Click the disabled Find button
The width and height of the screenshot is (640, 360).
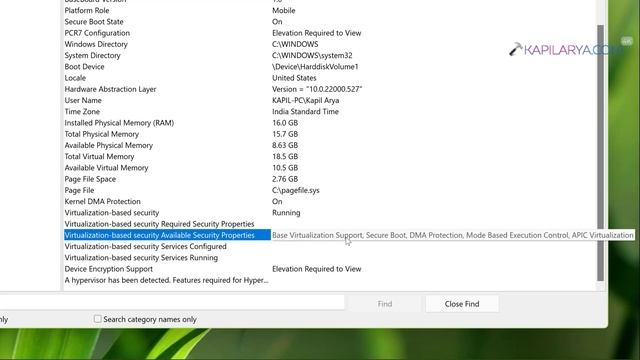[x=384, y=304]
